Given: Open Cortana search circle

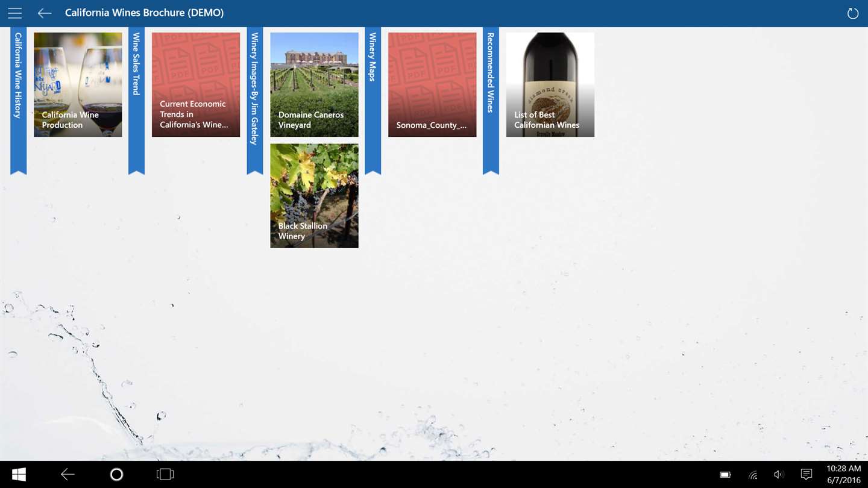Looking at the screenshot, I should click(116, 475).
